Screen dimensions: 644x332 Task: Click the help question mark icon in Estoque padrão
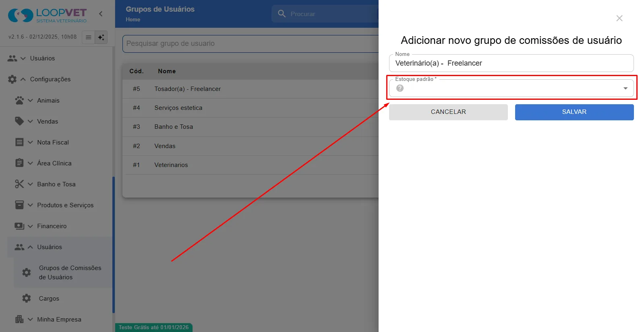pos(400,88)
